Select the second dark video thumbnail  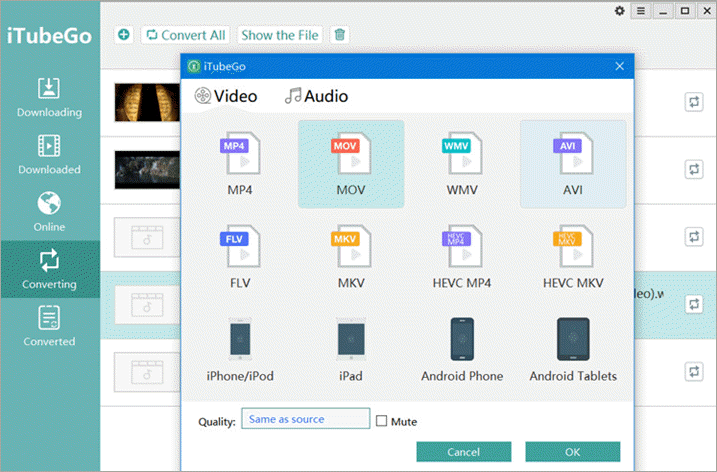(x=147, y=170)
